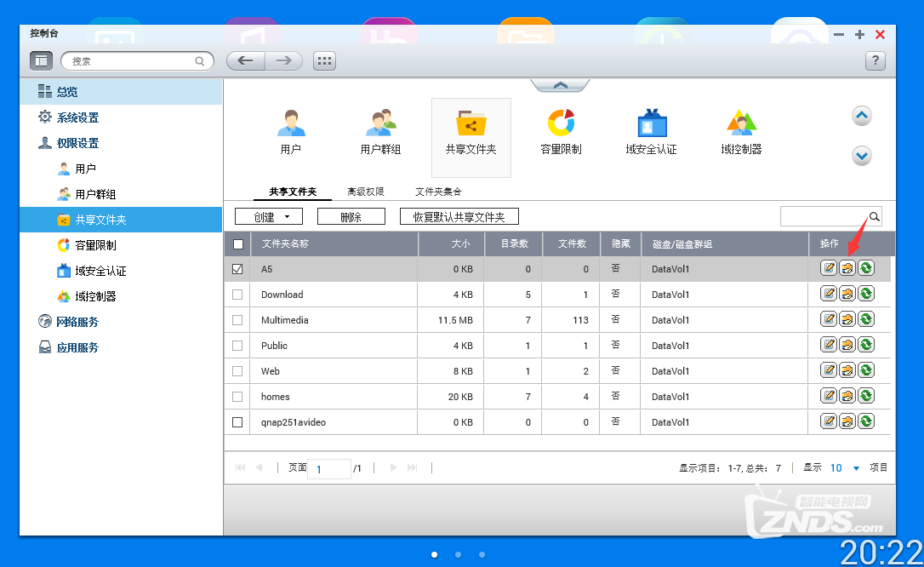This screenshot has width=924, height=567.
Task: Edit properties of the Download folder
Action: (x=829, y=294)
